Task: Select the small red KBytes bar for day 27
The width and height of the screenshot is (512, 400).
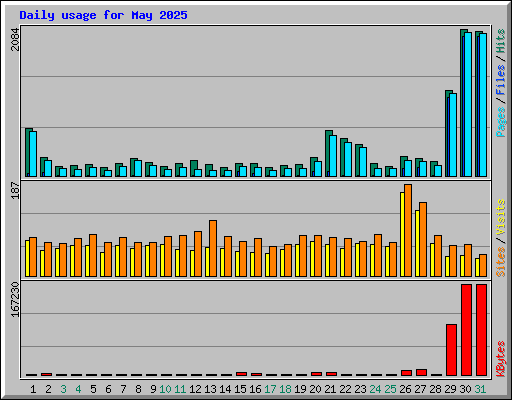Action: 421,373
